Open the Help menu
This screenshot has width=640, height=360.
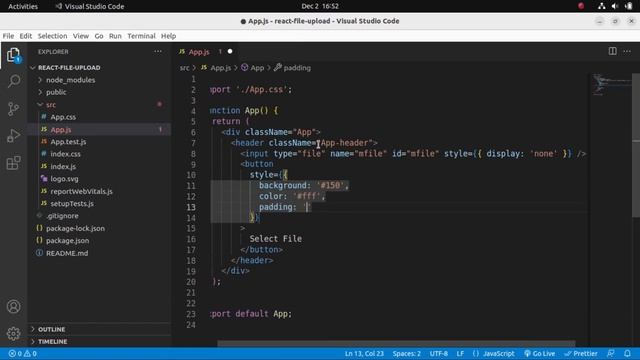(168, 36)
